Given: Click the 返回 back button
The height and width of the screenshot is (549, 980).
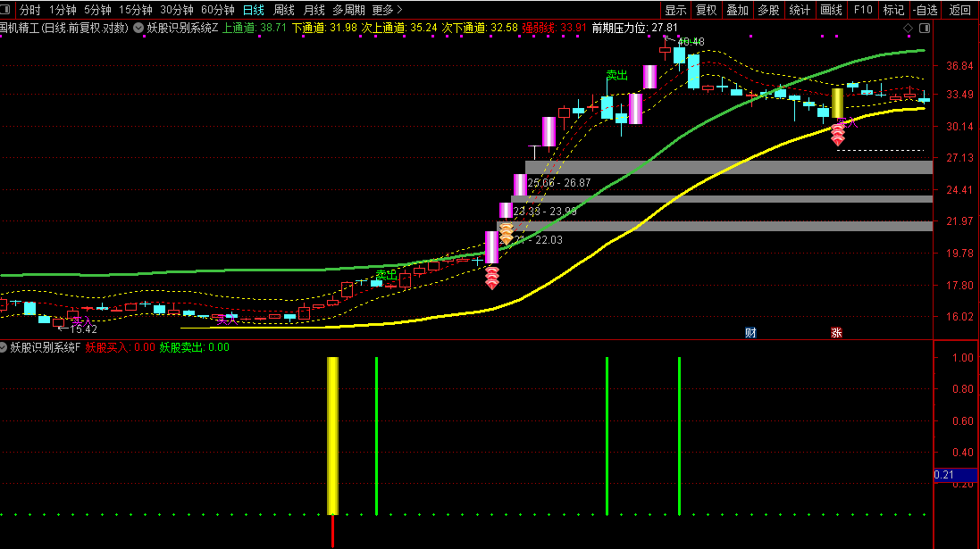Looking at the screenshot, I should tap(960, 10).
